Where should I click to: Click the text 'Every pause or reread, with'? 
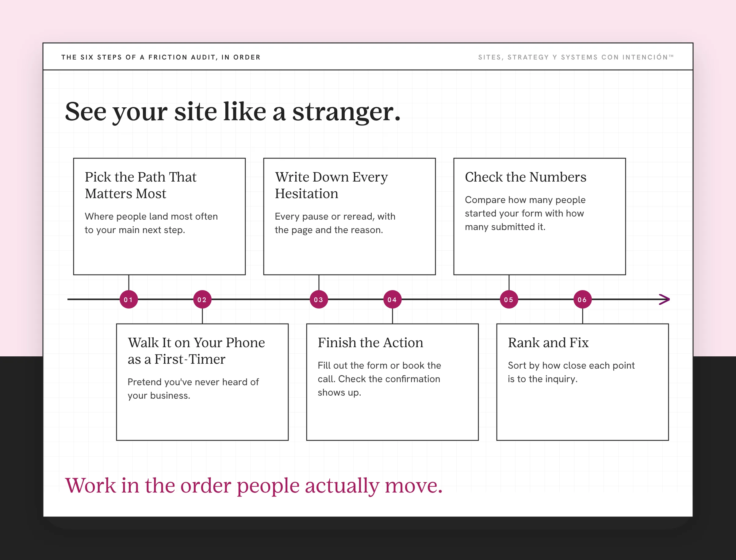pos(335,217)
